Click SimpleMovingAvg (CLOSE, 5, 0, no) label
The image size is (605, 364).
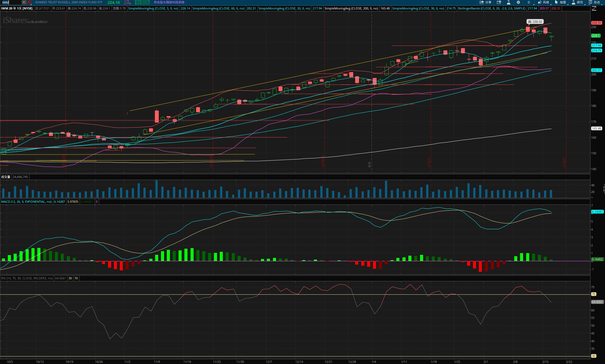153,8
